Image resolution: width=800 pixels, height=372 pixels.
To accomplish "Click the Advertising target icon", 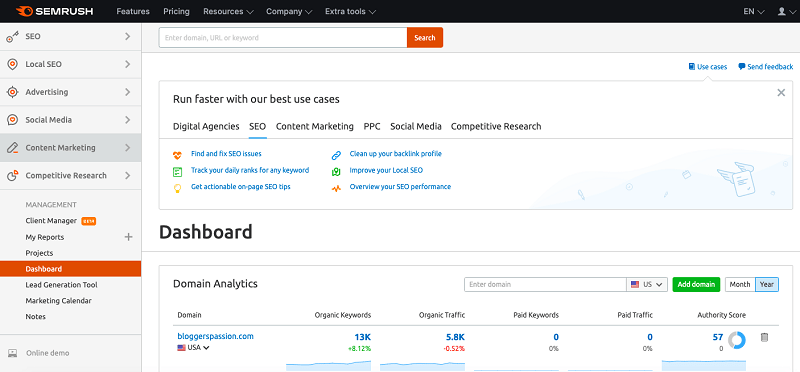I will point(12,92).
